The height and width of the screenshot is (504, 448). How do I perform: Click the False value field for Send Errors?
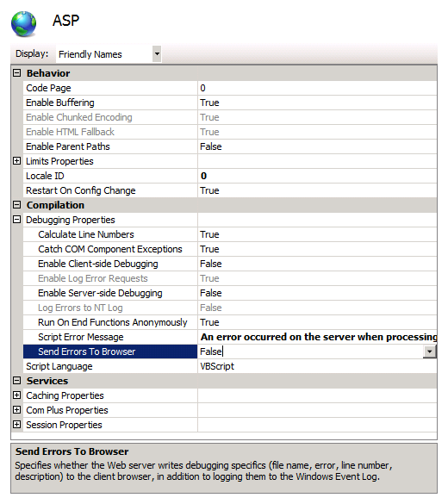pos(310,352)
